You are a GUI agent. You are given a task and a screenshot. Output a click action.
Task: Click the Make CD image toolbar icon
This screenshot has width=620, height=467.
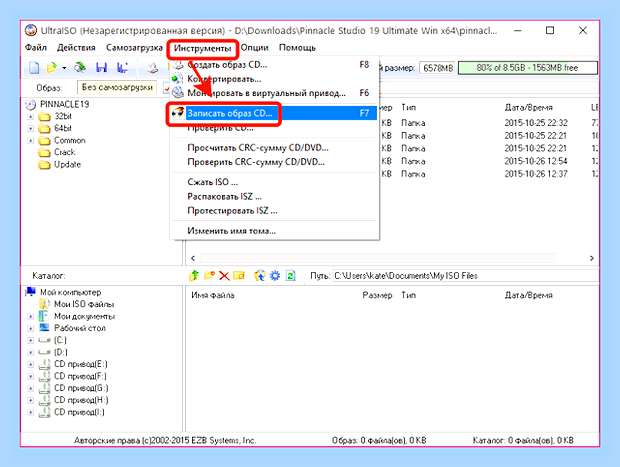tap(153, 68)
